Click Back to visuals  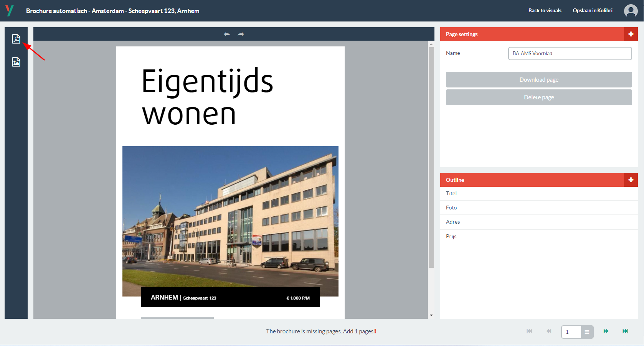545,11
